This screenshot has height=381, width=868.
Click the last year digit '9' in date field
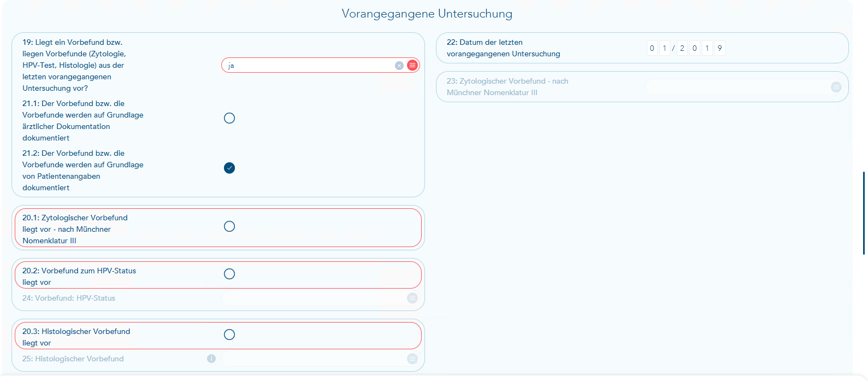719,49
